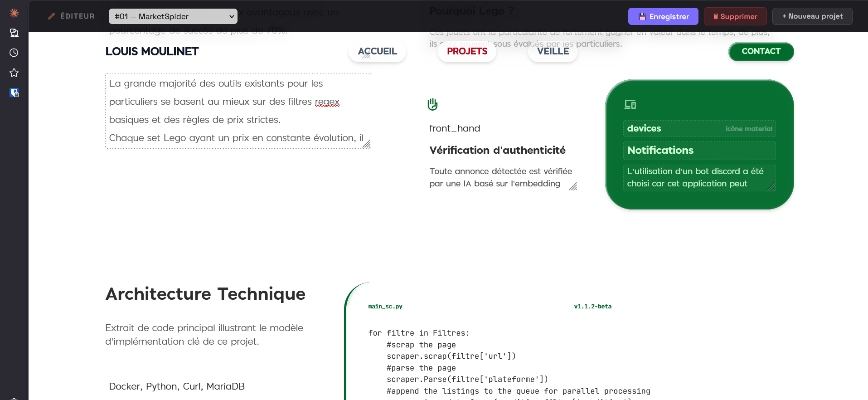
Task: Click the orange starburst logo in sidebar
Action: pos(14,13)
